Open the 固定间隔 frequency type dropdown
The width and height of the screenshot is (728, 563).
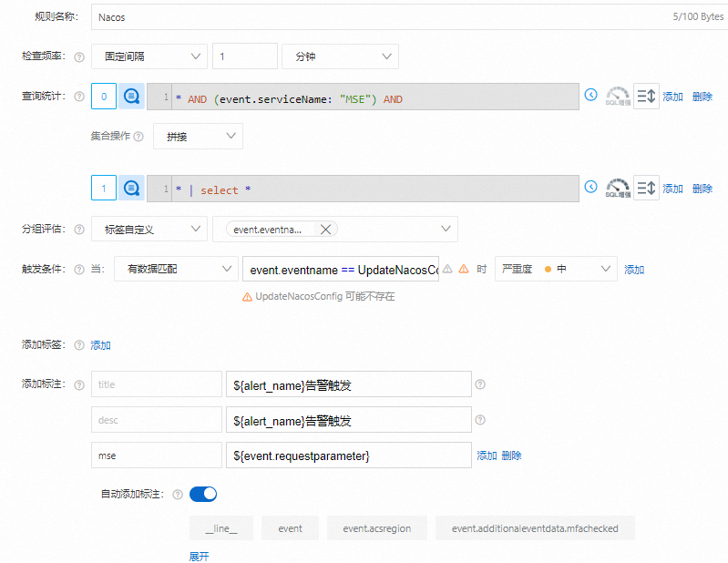point(149,56)
